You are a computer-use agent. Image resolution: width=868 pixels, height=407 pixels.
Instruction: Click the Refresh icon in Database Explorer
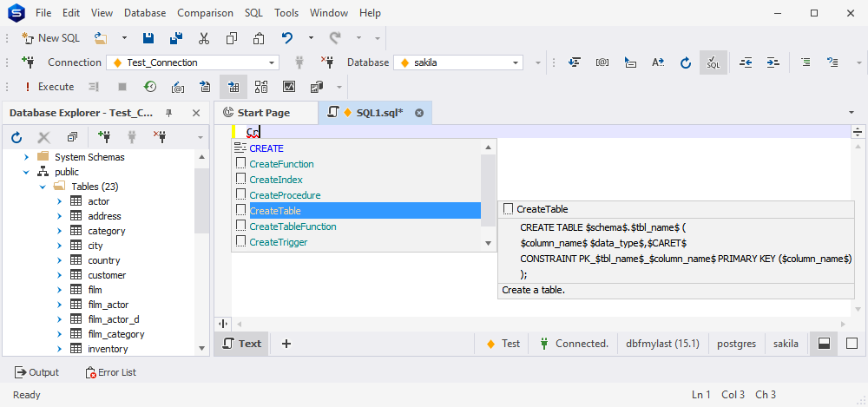16,137
